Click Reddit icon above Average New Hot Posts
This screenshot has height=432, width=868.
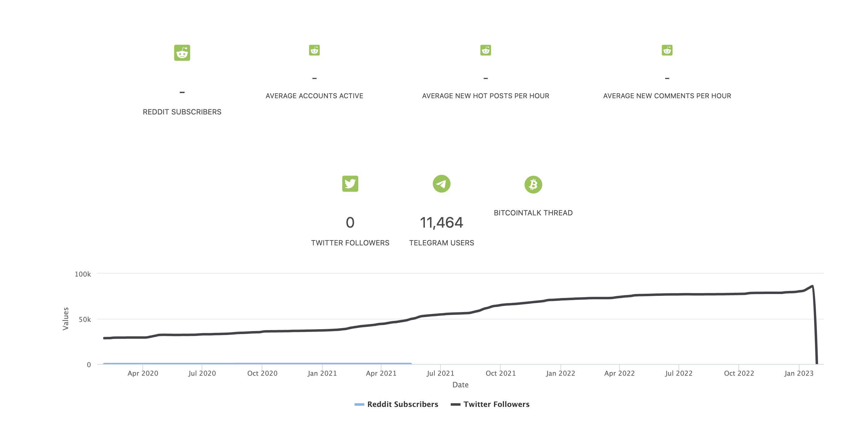click(x=485, y=50)
